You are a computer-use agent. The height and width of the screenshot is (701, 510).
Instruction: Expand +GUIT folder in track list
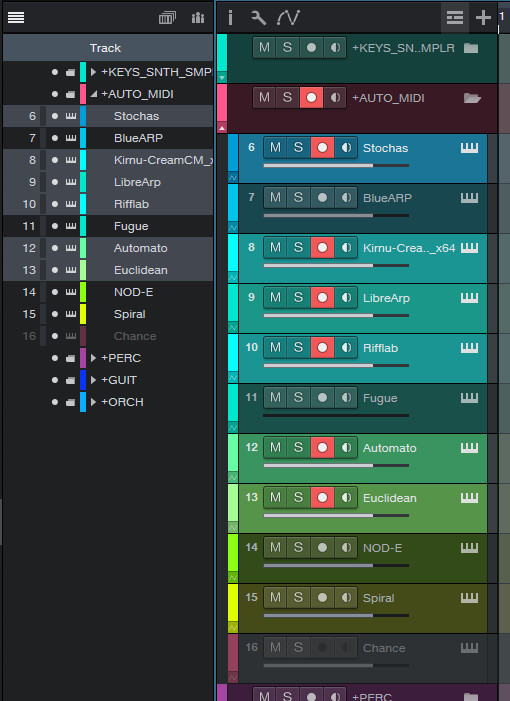click(93, 380)
